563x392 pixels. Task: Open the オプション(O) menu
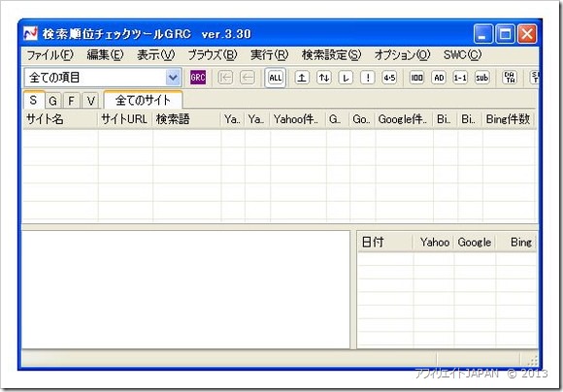coord(402,55)
